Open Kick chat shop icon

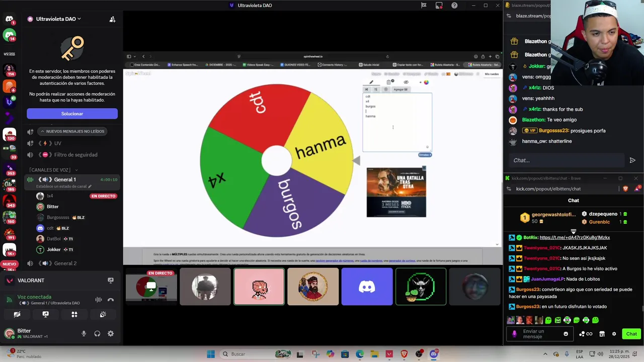coord(602,334)
